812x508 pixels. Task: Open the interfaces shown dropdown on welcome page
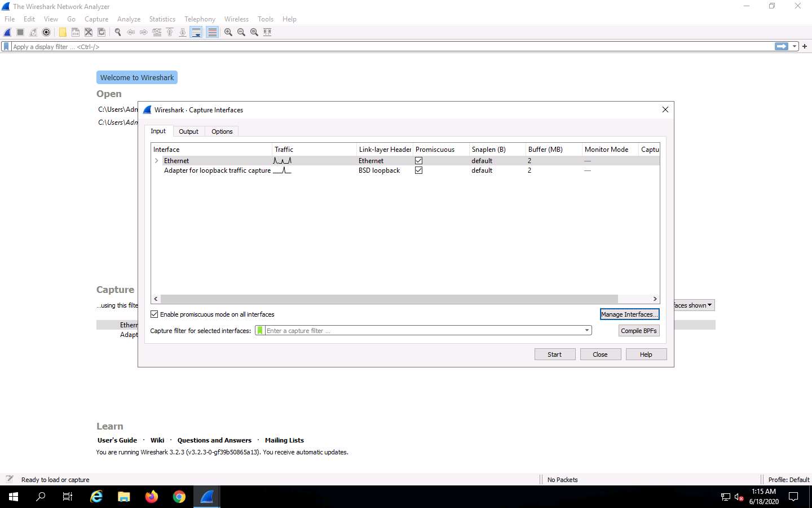[x=695, y=305]
